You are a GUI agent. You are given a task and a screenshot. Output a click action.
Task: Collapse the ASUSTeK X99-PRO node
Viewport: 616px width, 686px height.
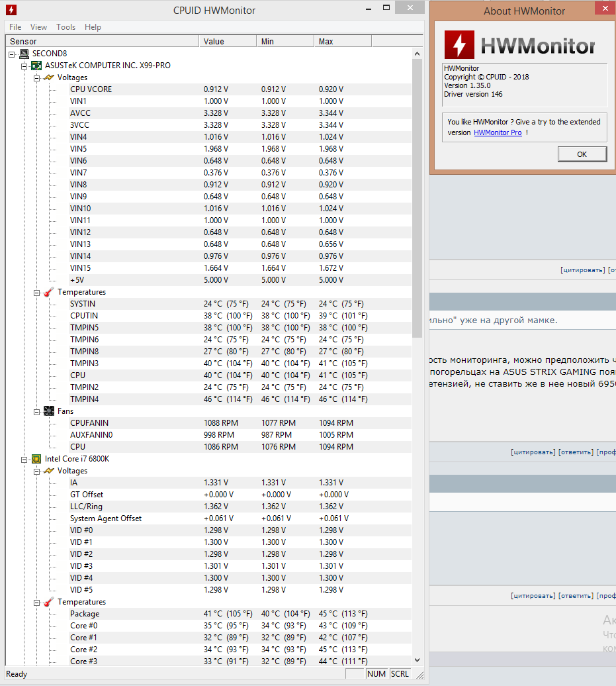24,66
